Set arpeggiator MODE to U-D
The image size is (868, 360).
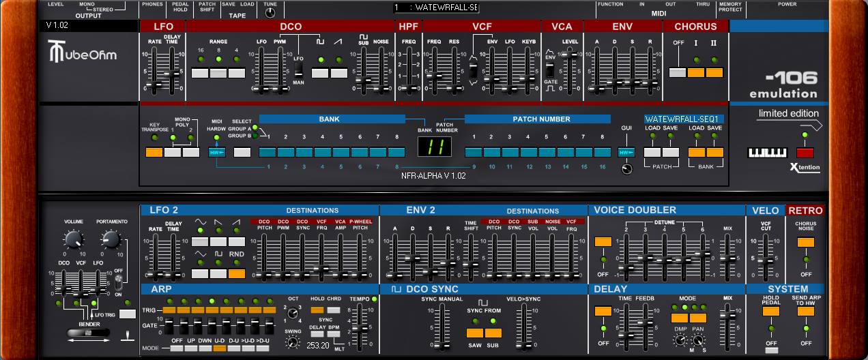219,348
